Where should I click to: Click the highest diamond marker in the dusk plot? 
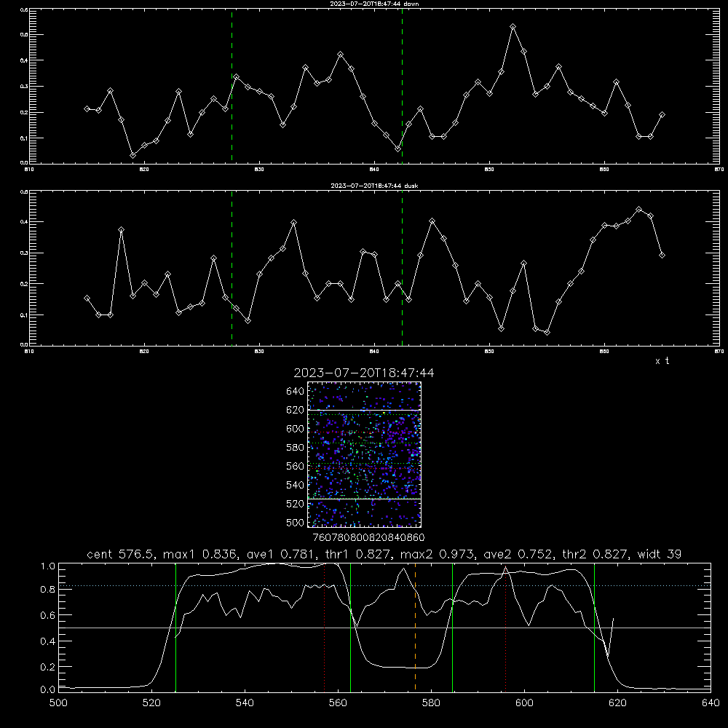coord(639,210)
